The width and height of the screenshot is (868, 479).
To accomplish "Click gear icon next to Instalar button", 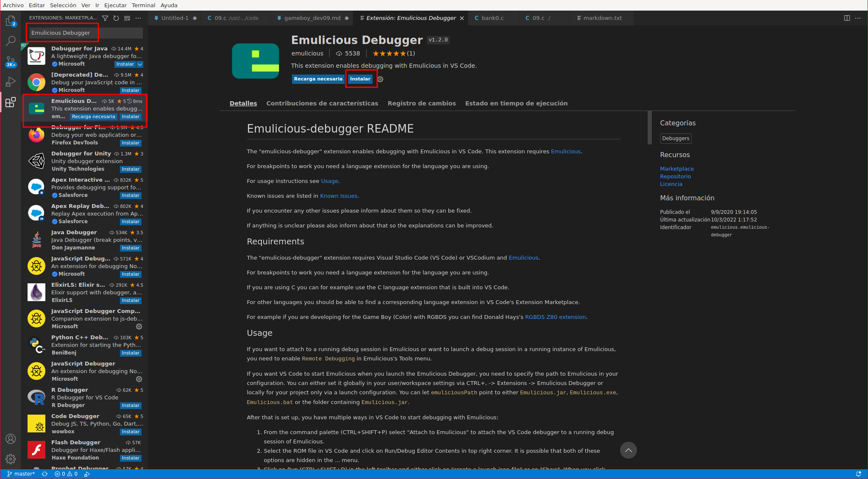I will point(380,79).
